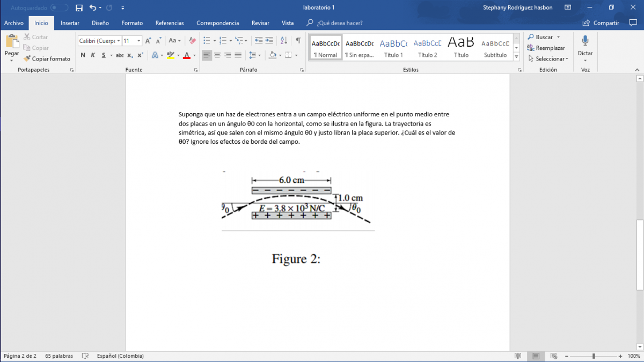Open the font size dropdown
644x362 pixels.
click(x=139, y=41)
